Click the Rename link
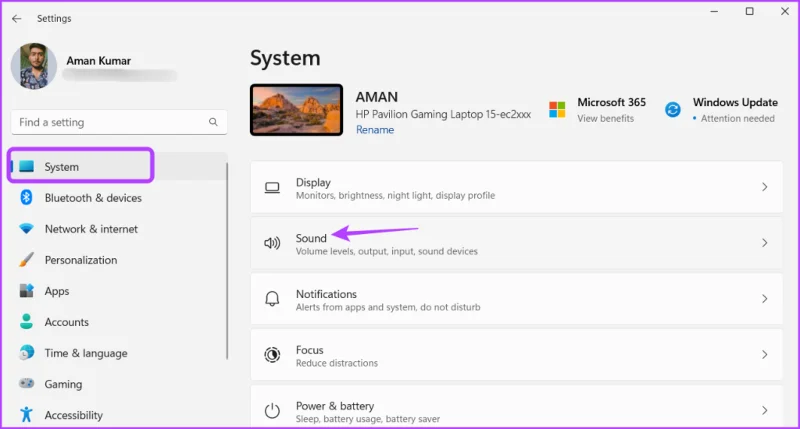The height and width of the screenshot is (429, 800). point(374,130)
